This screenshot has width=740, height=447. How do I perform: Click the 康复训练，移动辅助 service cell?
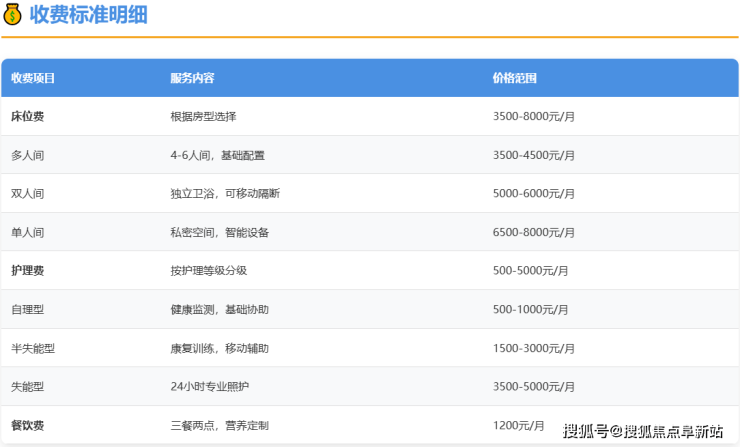click(x=219, y=348)
